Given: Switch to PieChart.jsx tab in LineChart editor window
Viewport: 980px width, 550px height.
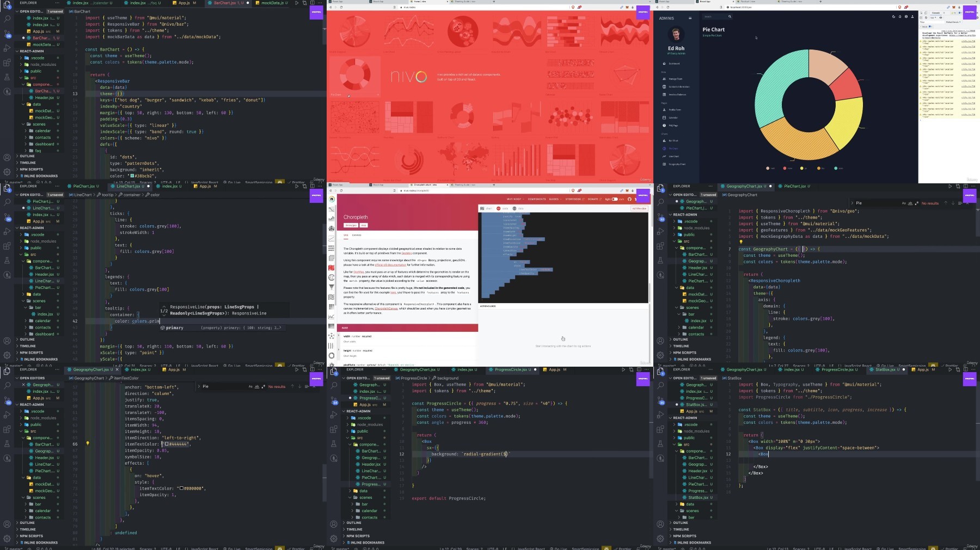Looking at the screenshot, I should point(84,186).
